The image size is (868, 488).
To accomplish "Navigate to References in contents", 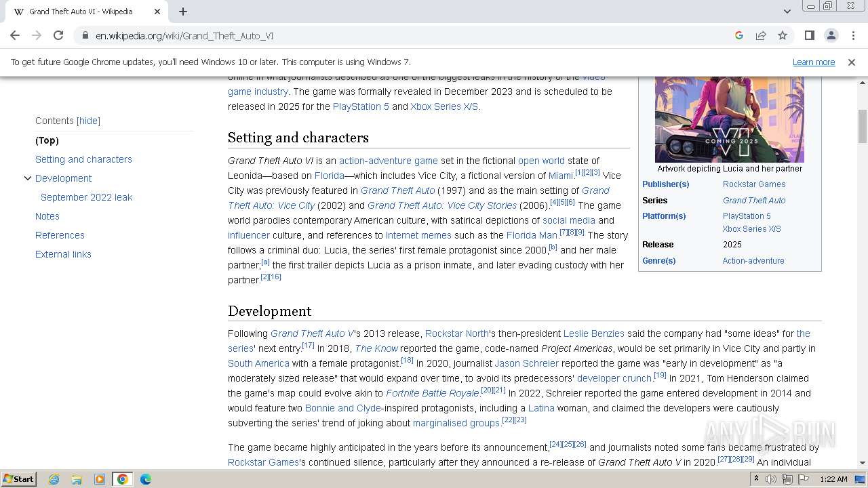I will (x=60, y=235).
